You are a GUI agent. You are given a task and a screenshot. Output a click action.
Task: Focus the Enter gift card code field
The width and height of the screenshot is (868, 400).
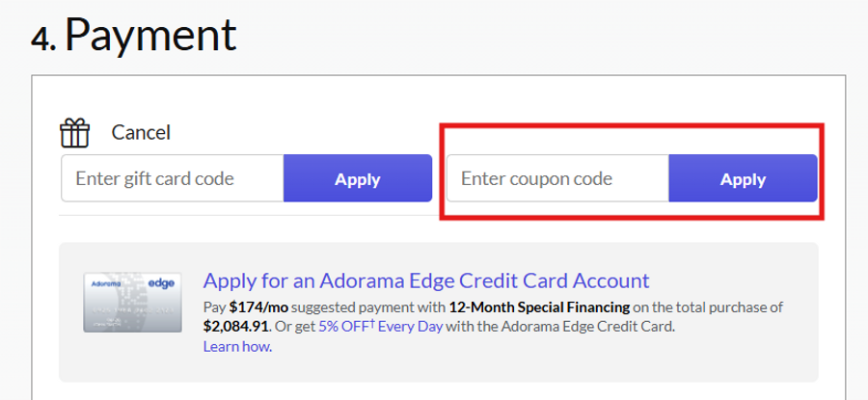coord(172,178)
